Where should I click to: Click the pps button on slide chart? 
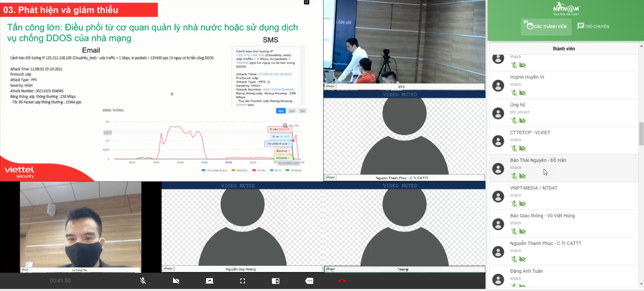[x=292, y=111]
